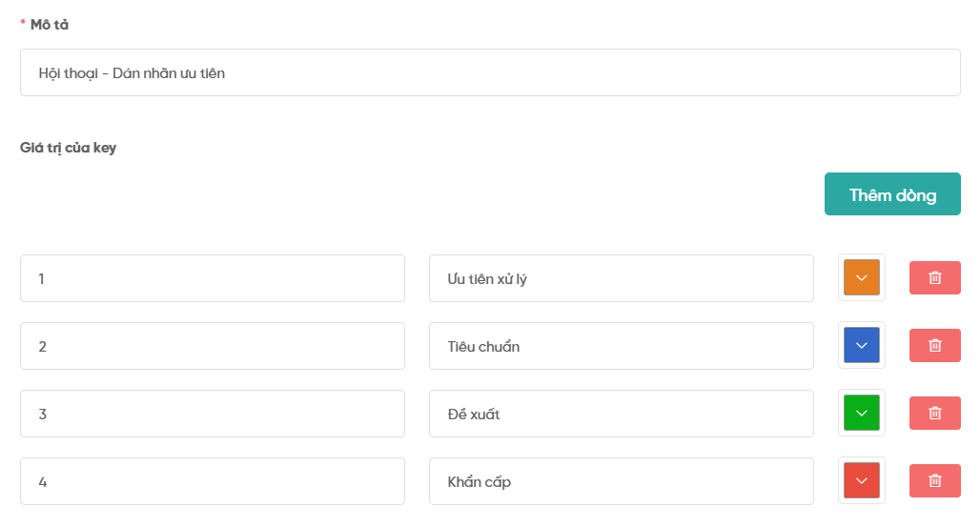The height and width of the screenshot is (527, 980).
Task: Click key field containing value 1
Action: (212, 278)
